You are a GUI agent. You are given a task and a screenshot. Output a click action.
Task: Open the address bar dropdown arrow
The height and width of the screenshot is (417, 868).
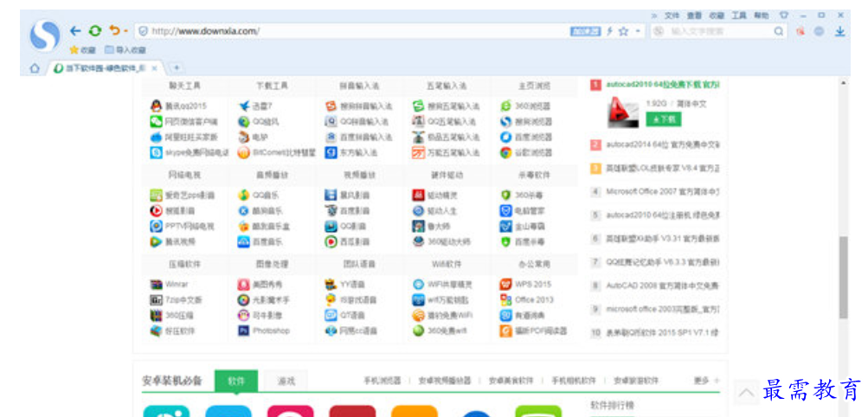(637, 31)
